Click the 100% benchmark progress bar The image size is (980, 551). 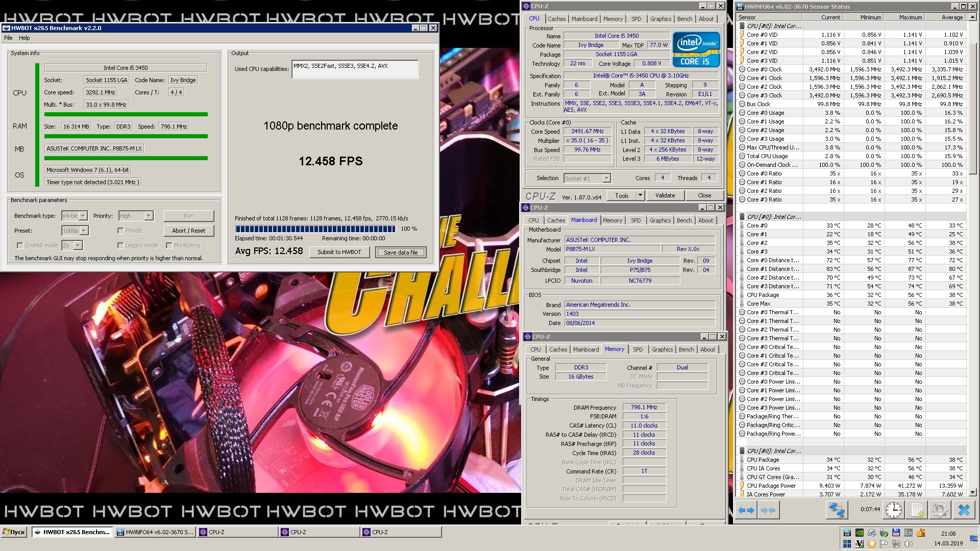[315, 229]
